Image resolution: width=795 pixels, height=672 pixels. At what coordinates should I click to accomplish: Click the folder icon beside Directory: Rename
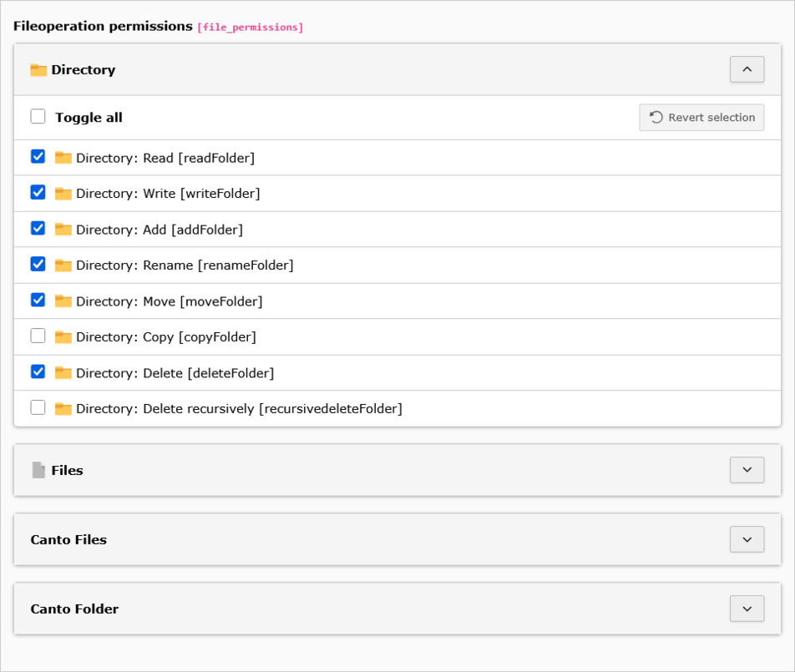pyautogui.click(x=63, y=265)
